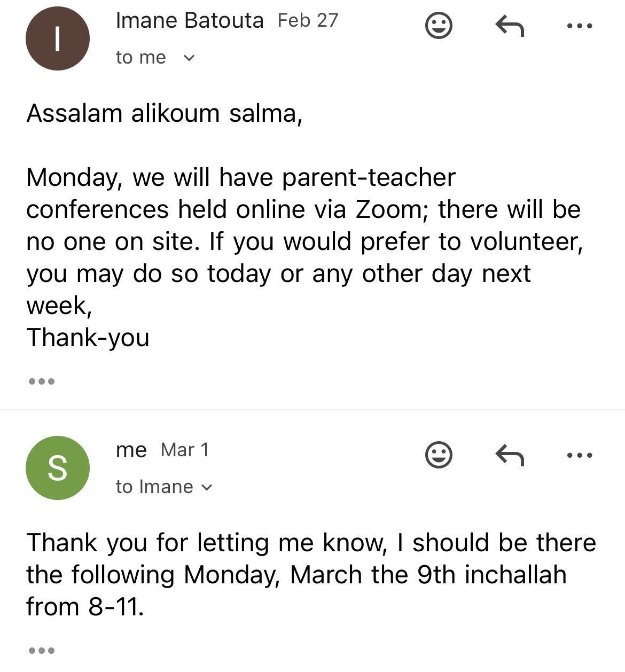Open more options for Mar 1 message

click(x=580, y=455)
